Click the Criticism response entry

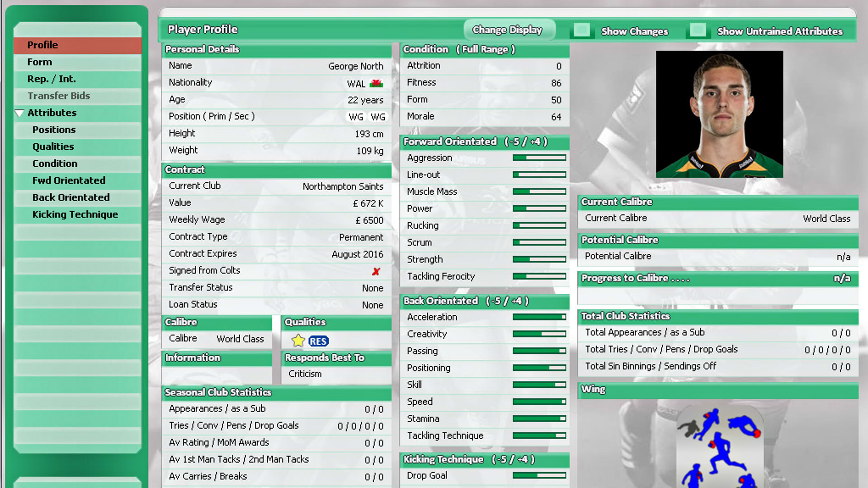305,374
